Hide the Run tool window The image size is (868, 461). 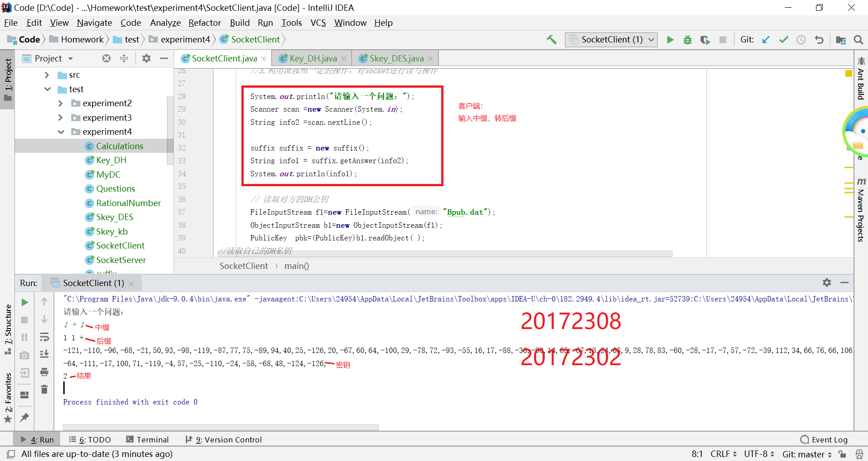tap(844, 282)
